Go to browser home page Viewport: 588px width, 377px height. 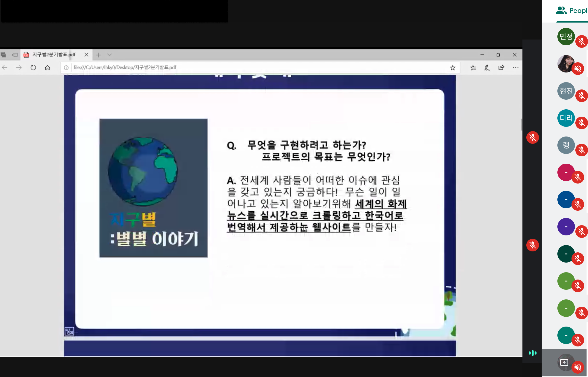click(48, 68)
